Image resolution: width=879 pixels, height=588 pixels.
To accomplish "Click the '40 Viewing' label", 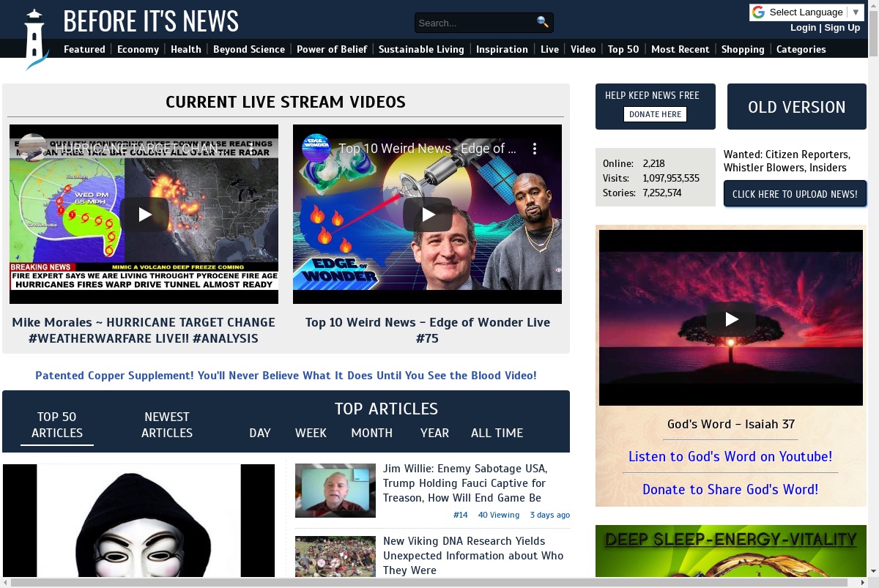I will click(499, 515).
